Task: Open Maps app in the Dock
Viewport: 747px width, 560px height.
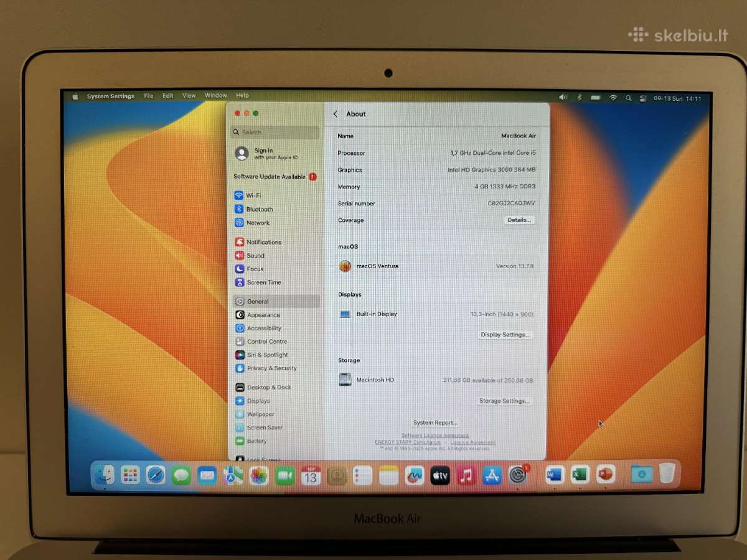Action: click(233, 476)
